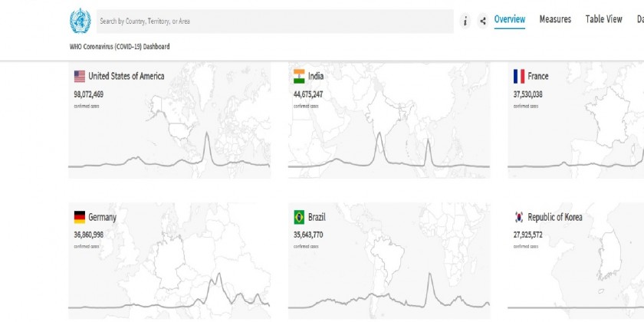Click the India flag icon
Viewport: 644px width, 322px height.
point(299,76)
